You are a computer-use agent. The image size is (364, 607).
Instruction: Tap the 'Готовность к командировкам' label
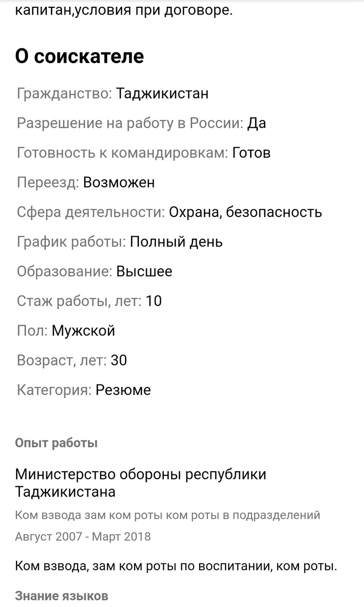point(123,153)
